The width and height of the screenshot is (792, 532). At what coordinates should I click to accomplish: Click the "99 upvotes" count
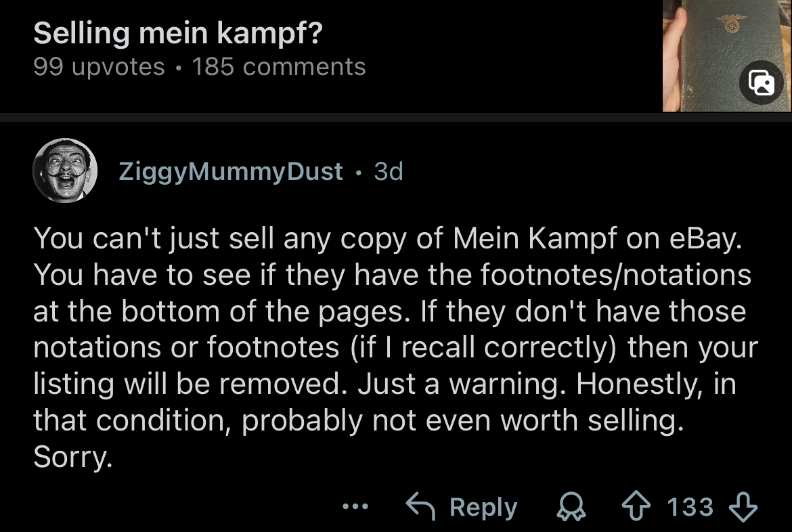tap(99, 67)
